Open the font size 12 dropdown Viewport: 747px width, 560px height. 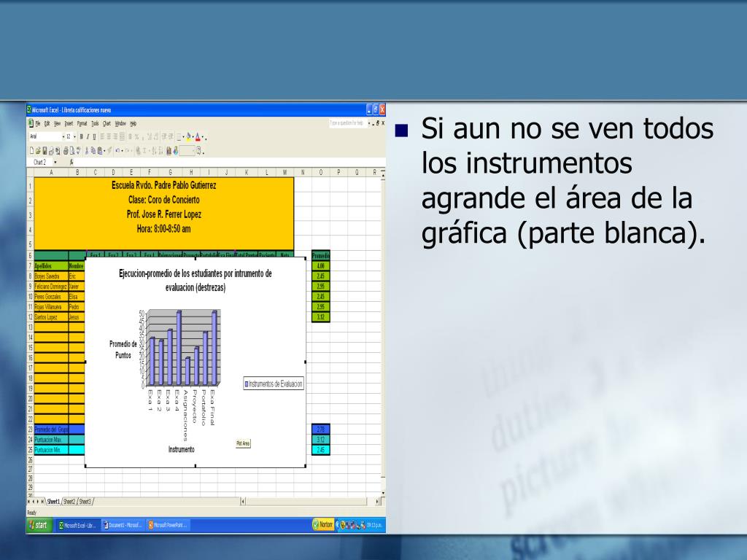(75, 136)
